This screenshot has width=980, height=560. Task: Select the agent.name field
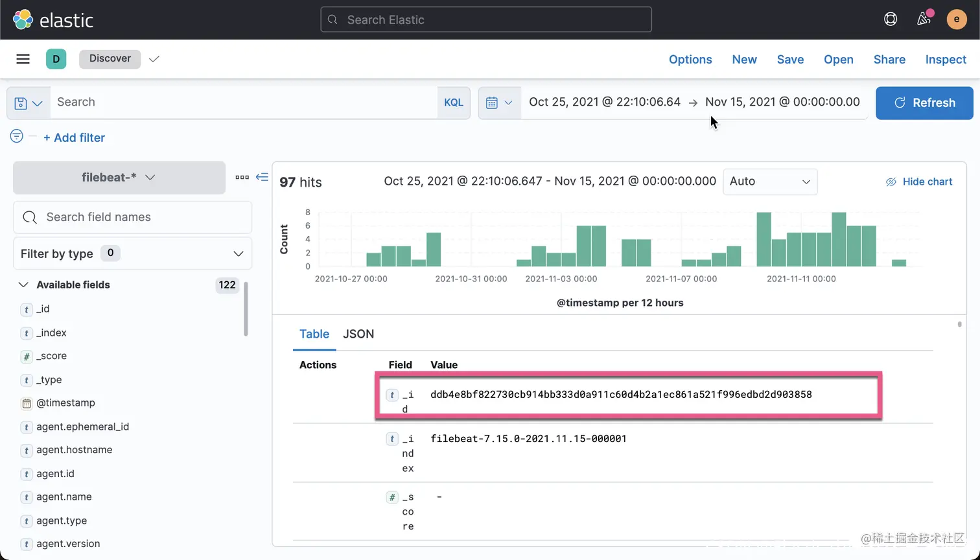click(x=64, y=496)
